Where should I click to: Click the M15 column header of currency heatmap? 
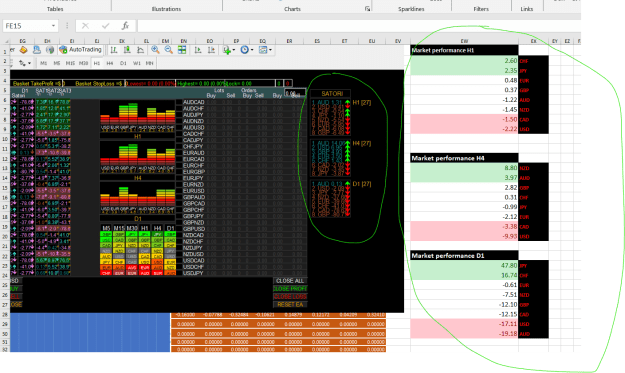(x=119, y=228)
